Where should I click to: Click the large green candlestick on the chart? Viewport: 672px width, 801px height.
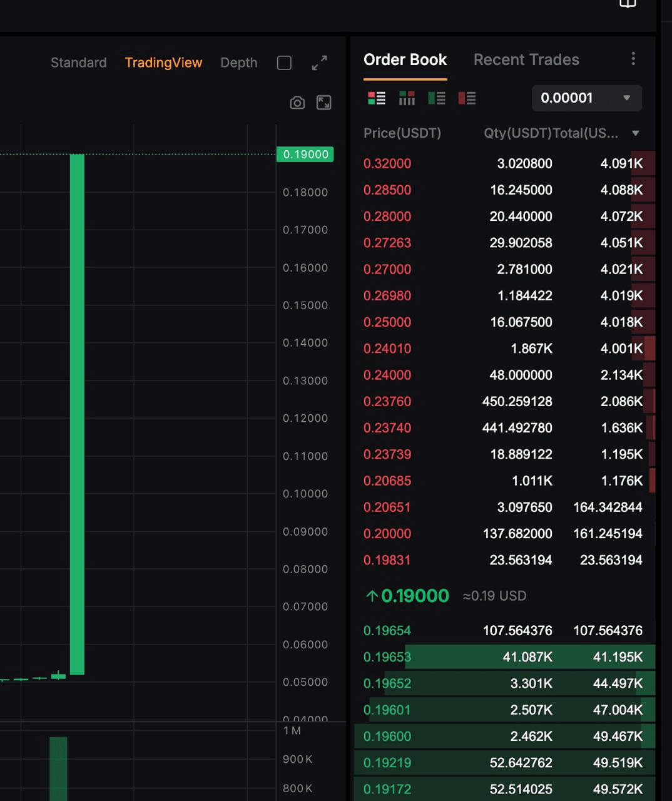(x=77, y=414)
